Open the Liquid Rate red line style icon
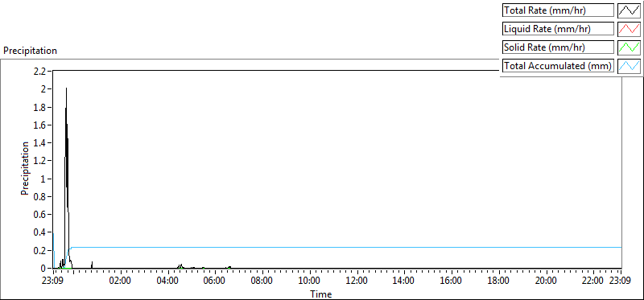The width and height of the screenshot is (644, 300). (x=629, y=29)
